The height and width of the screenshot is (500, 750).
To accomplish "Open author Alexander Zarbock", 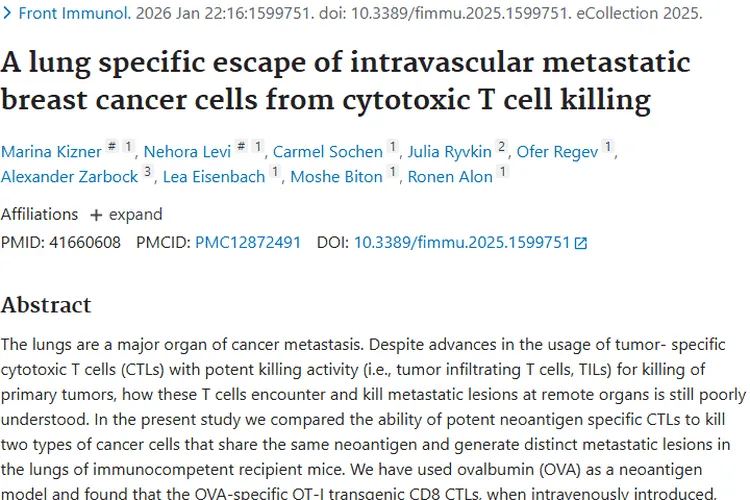I will 68,177.
